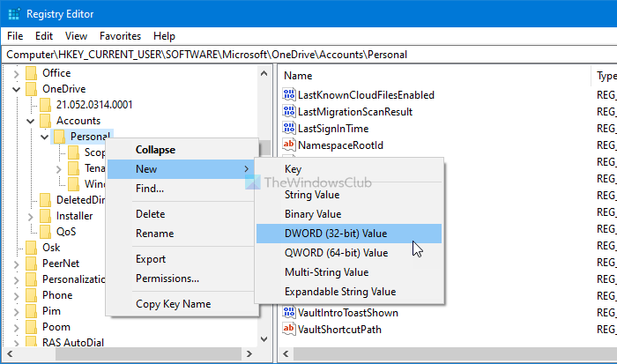617x364 pixels.
Task: Expand the Installer tree node
Action: [30, 217]
